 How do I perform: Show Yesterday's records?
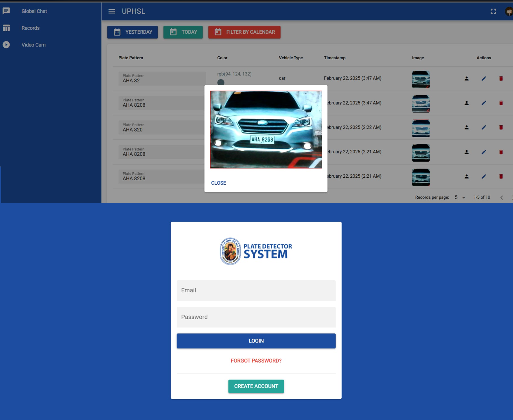(133, 32)
